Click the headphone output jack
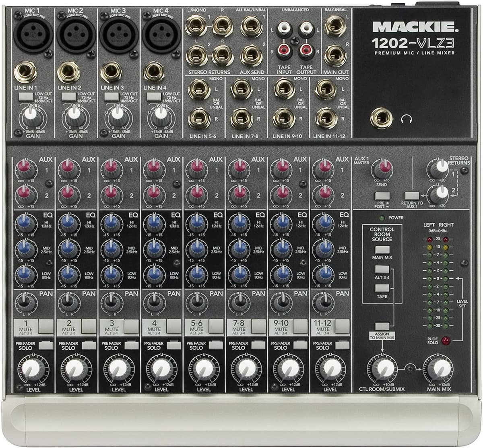 click(381, 118)
